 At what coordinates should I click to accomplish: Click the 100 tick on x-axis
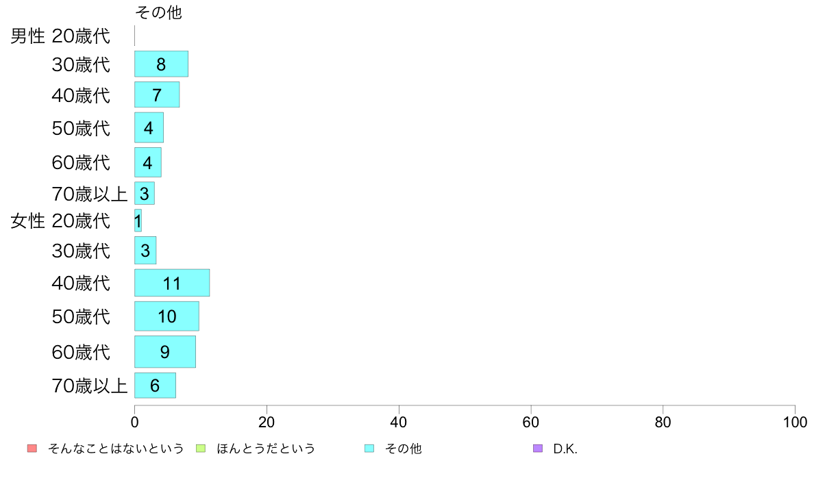795,422
